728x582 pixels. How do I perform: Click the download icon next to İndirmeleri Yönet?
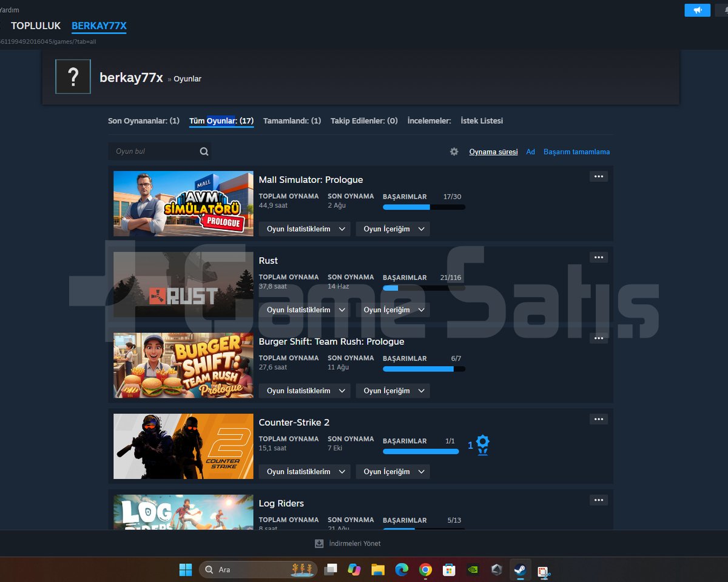click(x=319, y=544)
